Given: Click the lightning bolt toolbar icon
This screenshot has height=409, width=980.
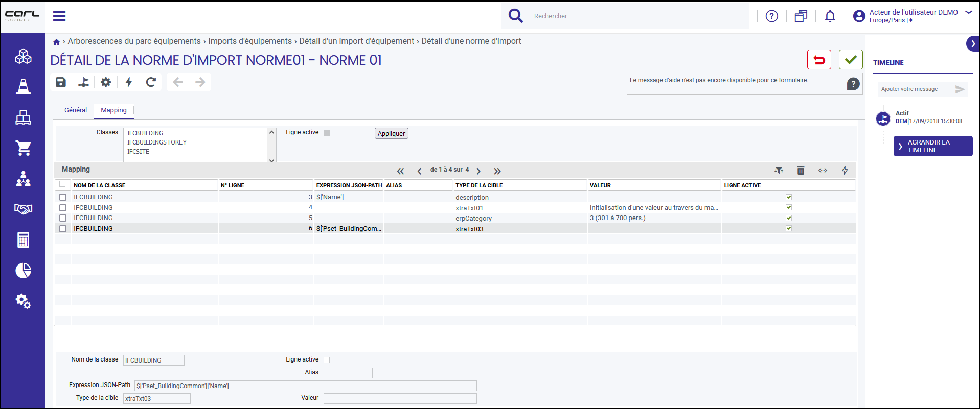Looking at the screenshot, I should coord(129,82).
